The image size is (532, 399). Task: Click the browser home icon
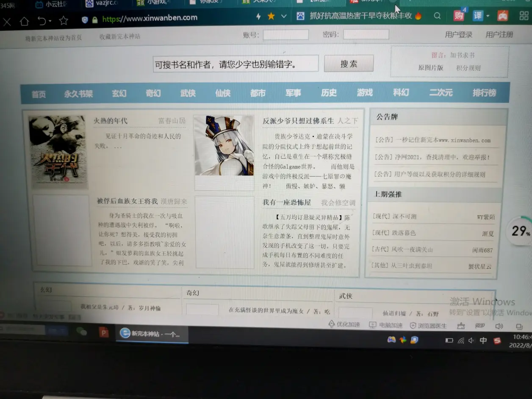pos(24,21)
